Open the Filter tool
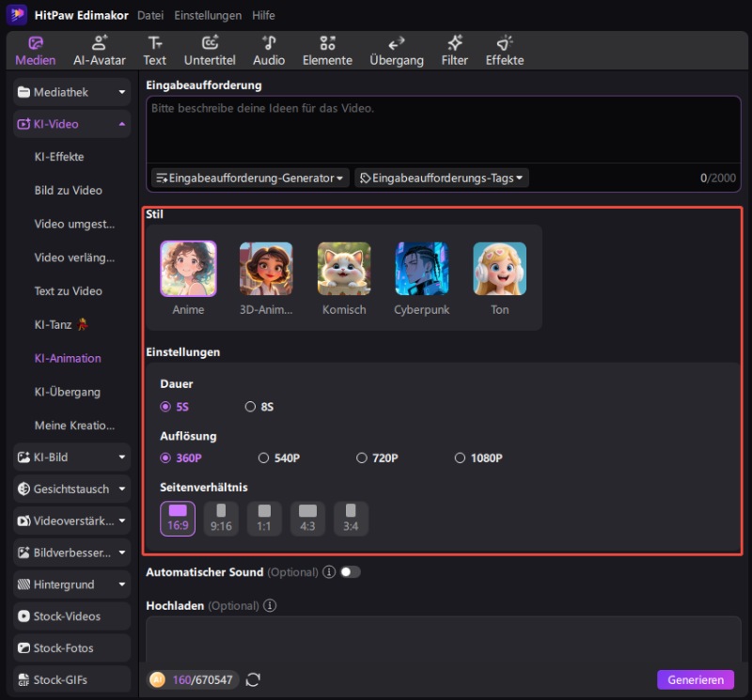 click(454, 51)
